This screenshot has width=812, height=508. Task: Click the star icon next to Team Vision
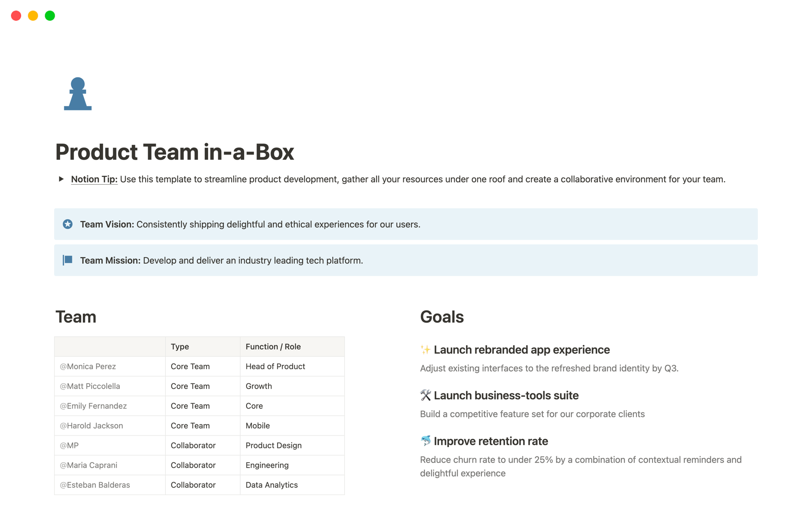[69, 224]
